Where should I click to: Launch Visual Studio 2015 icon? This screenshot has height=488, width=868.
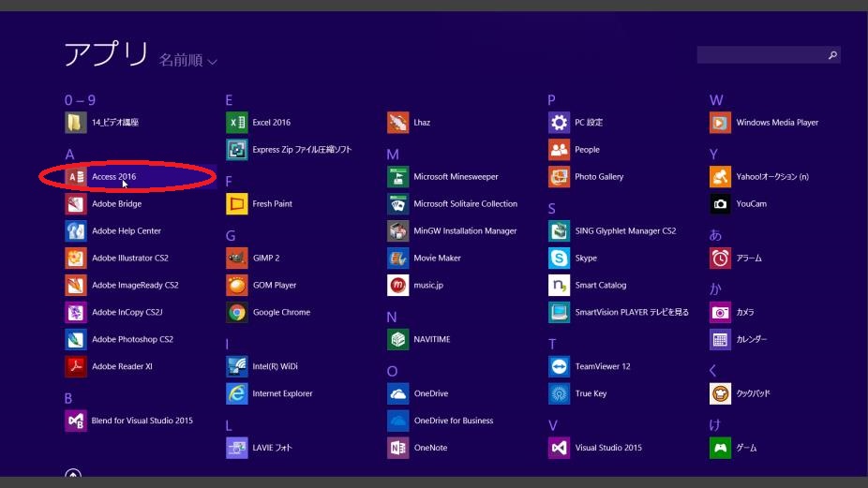pyautogui.click(x=559, y=448)
